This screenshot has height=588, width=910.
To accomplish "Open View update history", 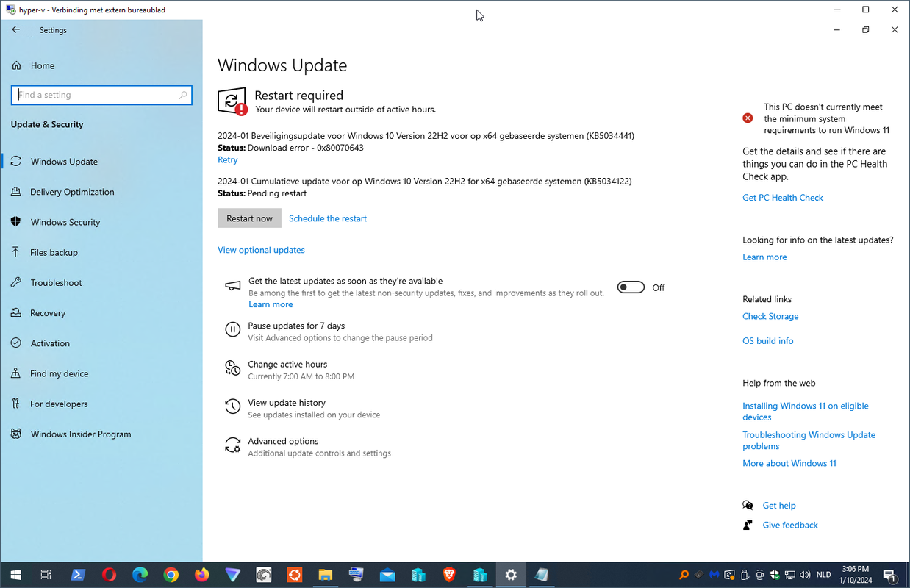I will pyautogui.click(x=287, y=403).
